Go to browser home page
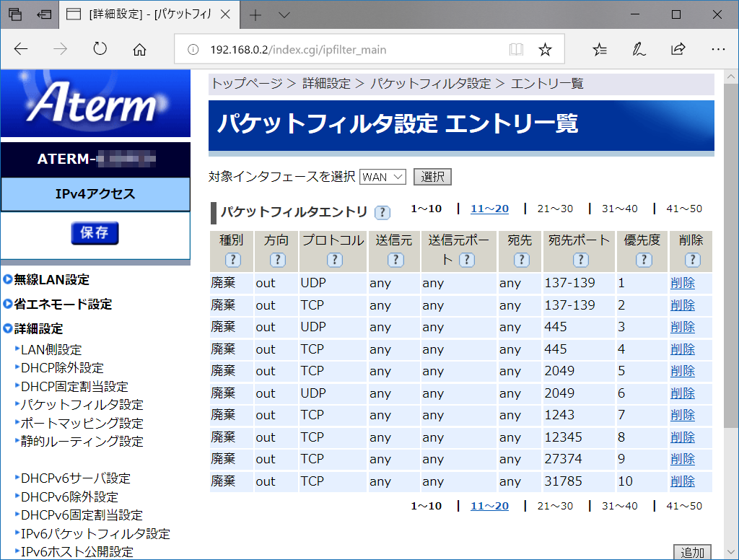The height and width of the screenshot is (560, 739). coord(139,49)
